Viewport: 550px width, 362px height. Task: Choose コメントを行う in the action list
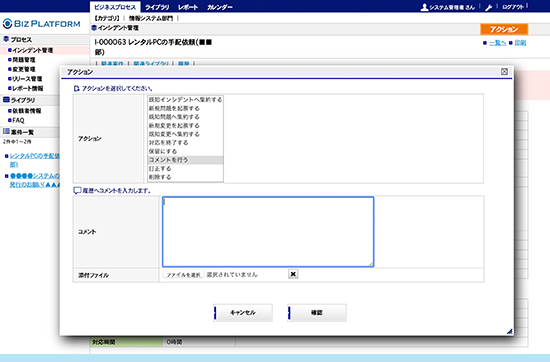click(x=185, y=160)
